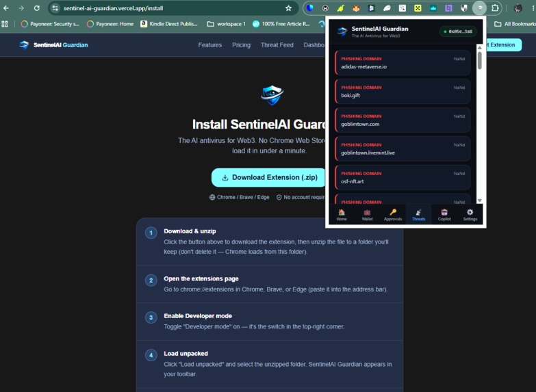Screen dimensions: 536x392
Task: Open the osf-nft.art phishing entry
Action: (403, 177)
